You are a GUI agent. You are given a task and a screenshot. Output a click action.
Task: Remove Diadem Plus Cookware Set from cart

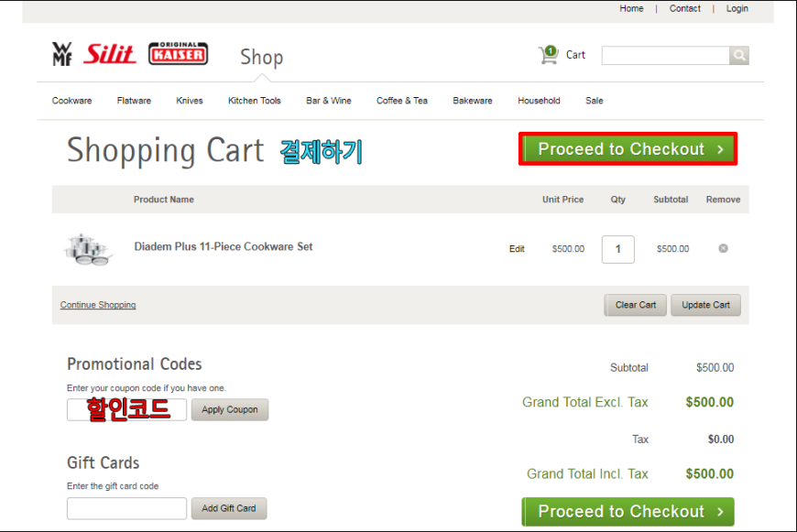click(723, 248)
